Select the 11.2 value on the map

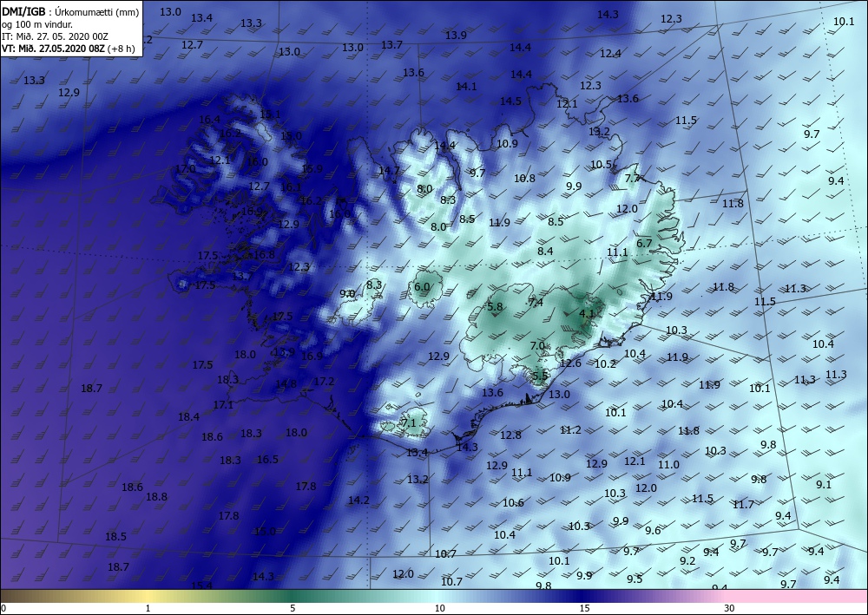(570, 429)
